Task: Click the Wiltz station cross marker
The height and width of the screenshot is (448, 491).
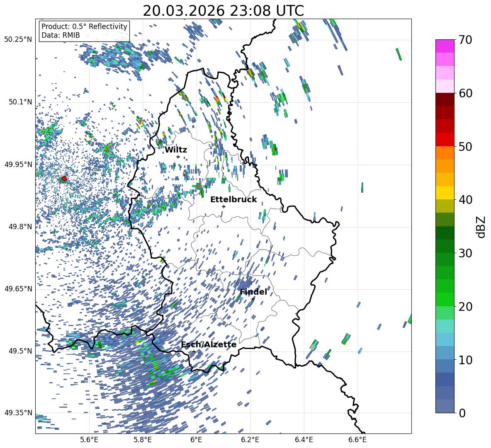Action: coord(178,157)
